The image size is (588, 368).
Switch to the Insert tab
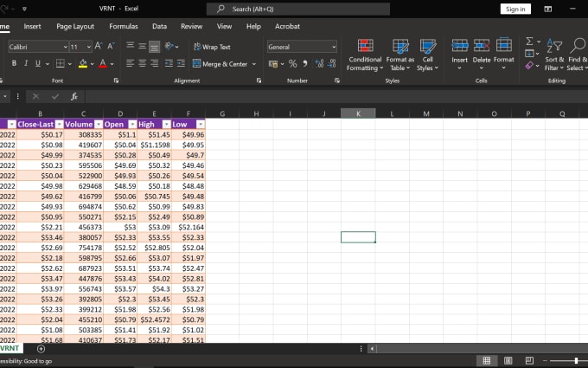[32, 26]
